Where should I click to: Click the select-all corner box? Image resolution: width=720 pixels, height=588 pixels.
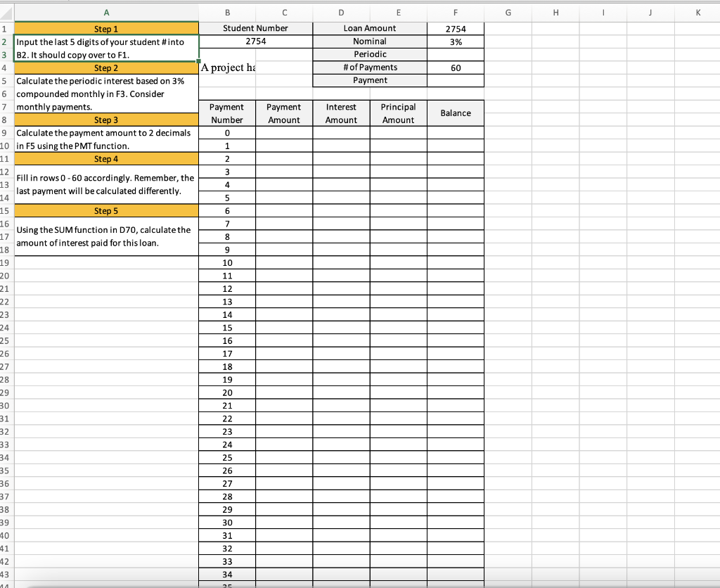click(x=7, y=13)
